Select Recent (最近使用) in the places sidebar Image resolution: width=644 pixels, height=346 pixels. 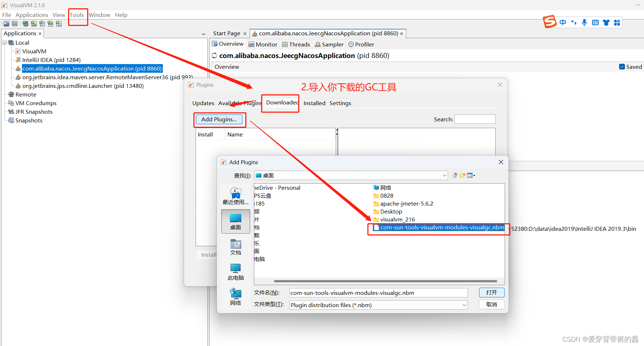coord(236,196)
